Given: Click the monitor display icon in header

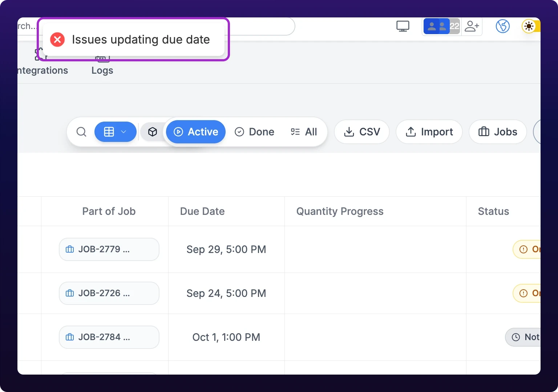Looking at the screenshot, I should click(403, 26).
